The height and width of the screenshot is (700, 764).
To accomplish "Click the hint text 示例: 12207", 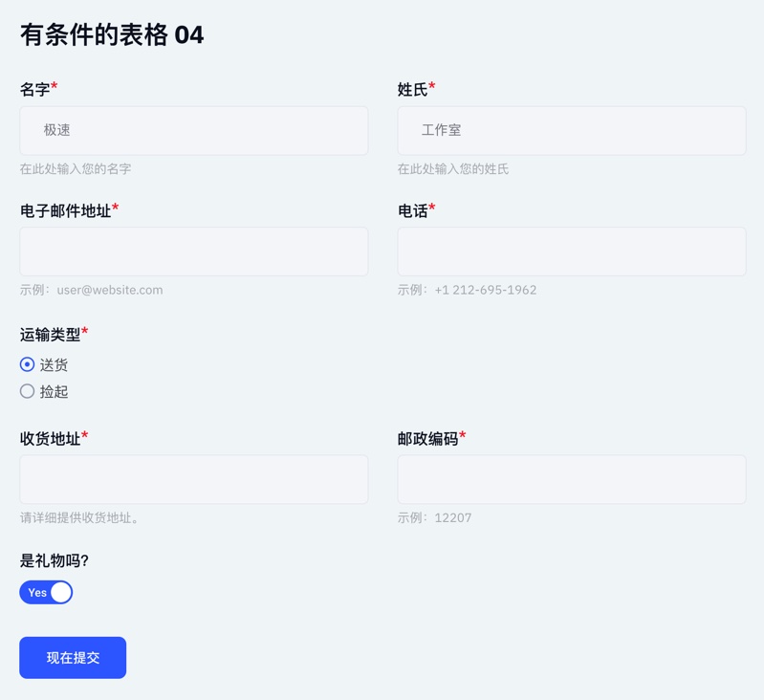I will pos(434,517).
